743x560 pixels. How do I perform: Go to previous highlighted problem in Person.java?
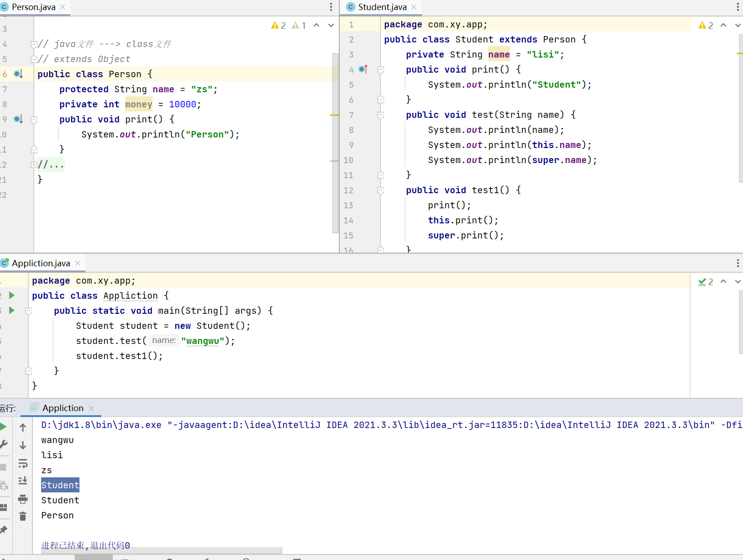(x=316, y=26)
